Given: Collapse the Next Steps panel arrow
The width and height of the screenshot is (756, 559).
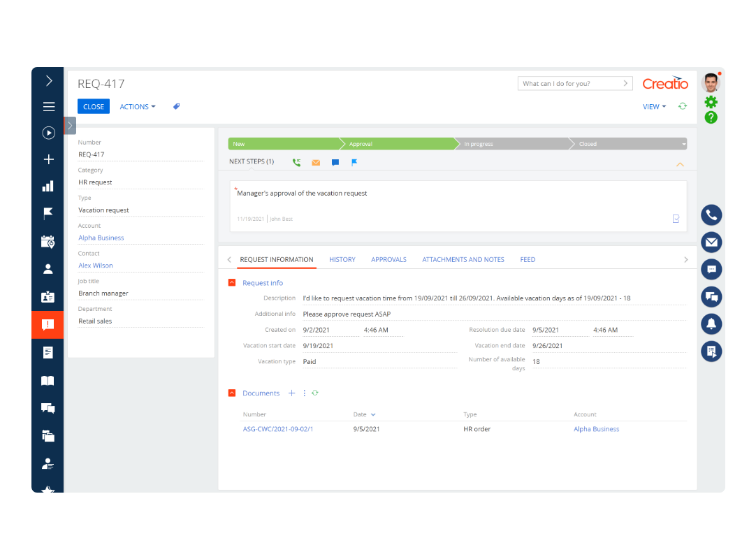Looking at the screenshot, I should click(x=680, y=164).
